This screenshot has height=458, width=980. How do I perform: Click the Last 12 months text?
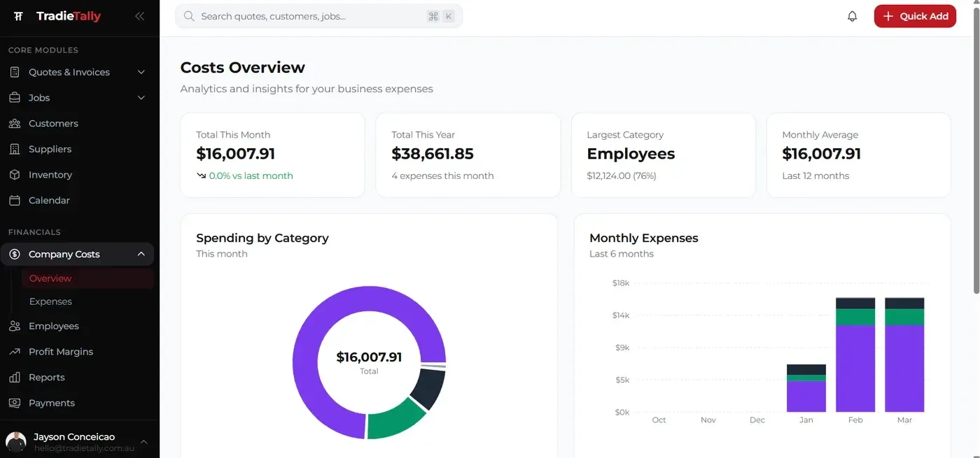(815, 176)
